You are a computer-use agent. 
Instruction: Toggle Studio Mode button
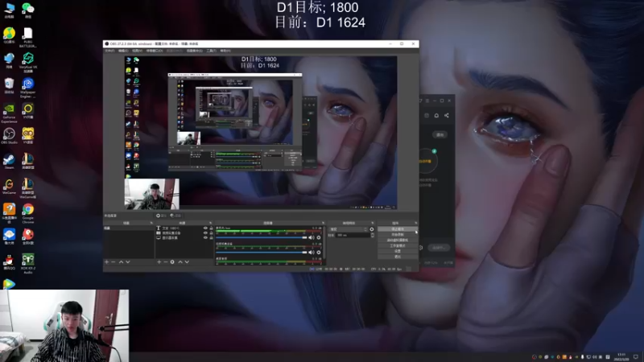point(398,245)
